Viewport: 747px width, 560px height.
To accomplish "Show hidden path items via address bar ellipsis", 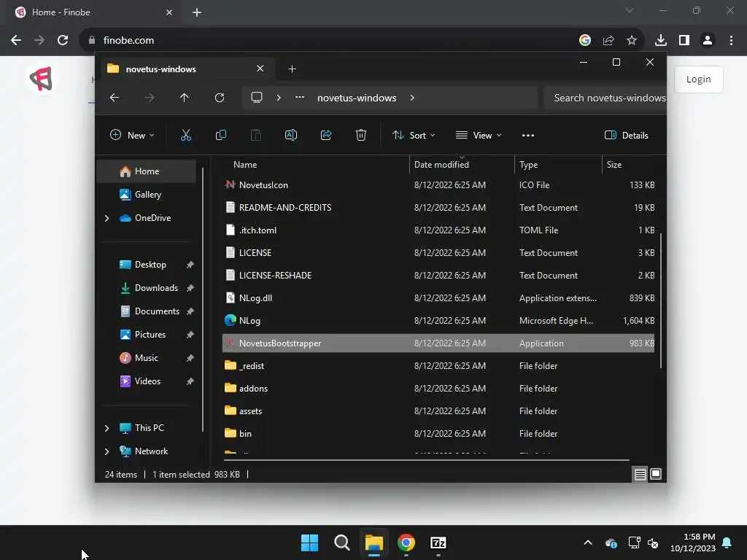I will 300,98.
